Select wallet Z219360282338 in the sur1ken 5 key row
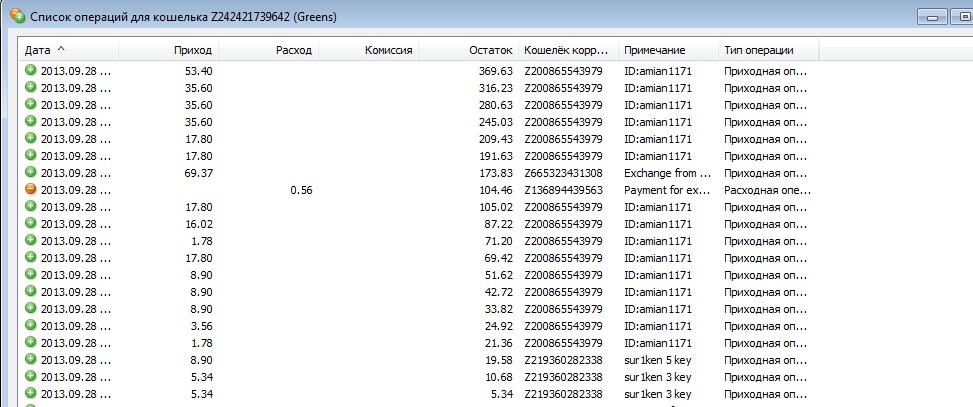 (563, 360)
